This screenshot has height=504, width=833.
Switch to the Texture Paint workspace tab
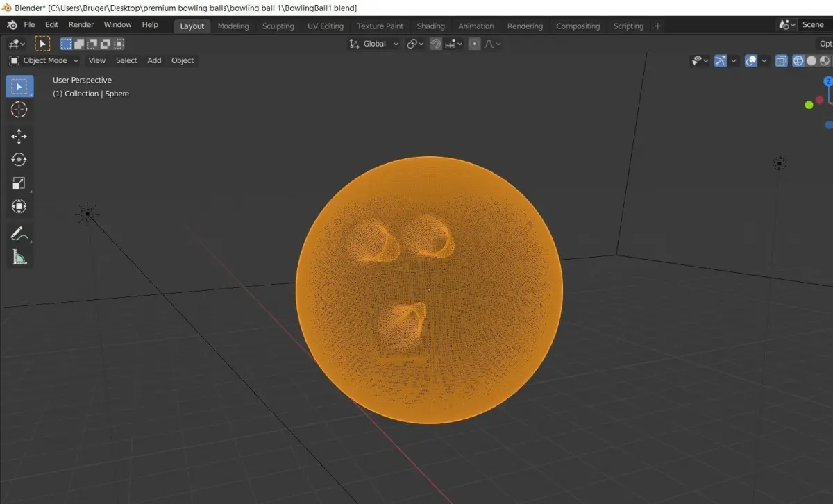(x=380, y=26)
